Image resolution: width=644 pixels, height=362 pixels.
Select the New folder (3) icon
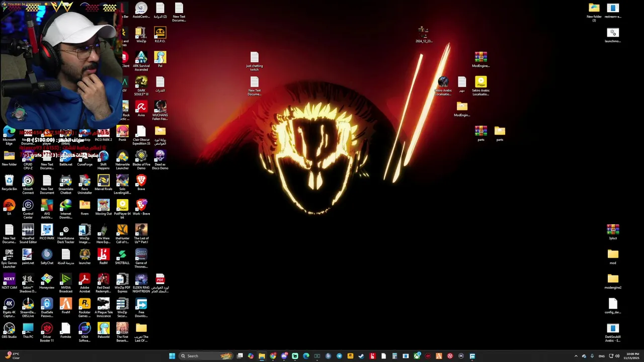[x=594, y=12]
